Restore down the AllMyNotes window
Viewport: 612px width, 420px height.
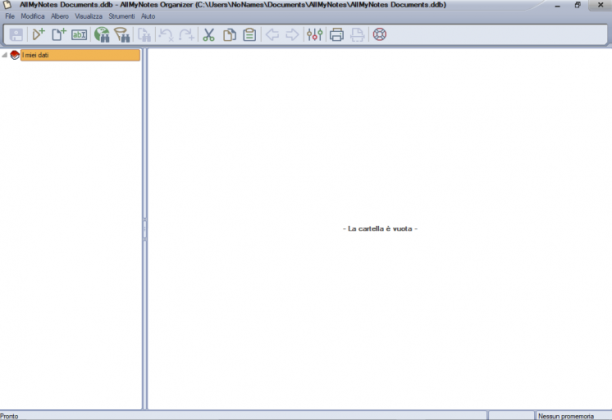(x=578, y=5)
